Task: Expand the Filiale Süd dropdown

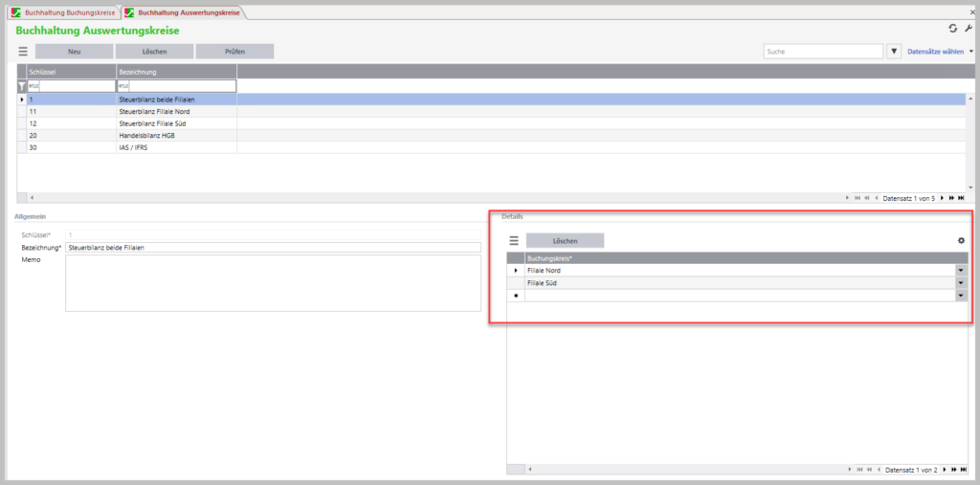Action: pos(961,283)
